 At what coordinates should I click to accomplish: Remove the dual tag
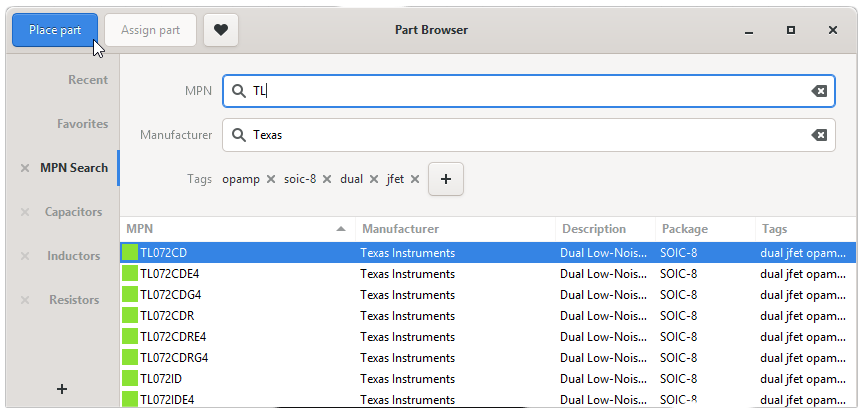point(374,179)
